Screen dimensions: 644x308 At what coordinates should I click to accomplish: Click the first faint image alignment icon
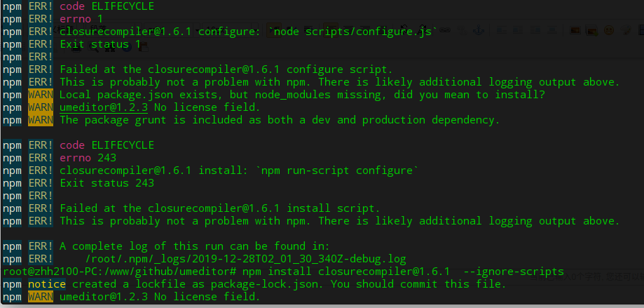pyautogui.click(x=502, y=31)
